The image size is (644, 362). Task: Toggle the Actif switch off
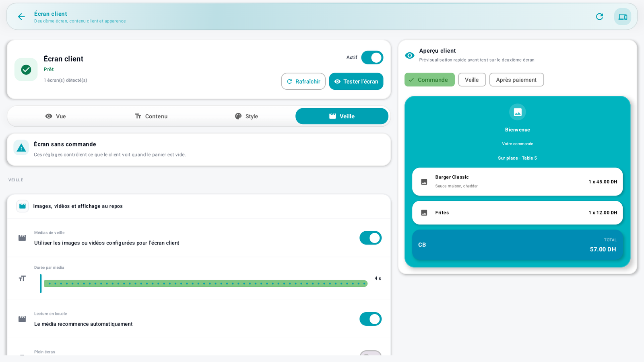point(372,58)
